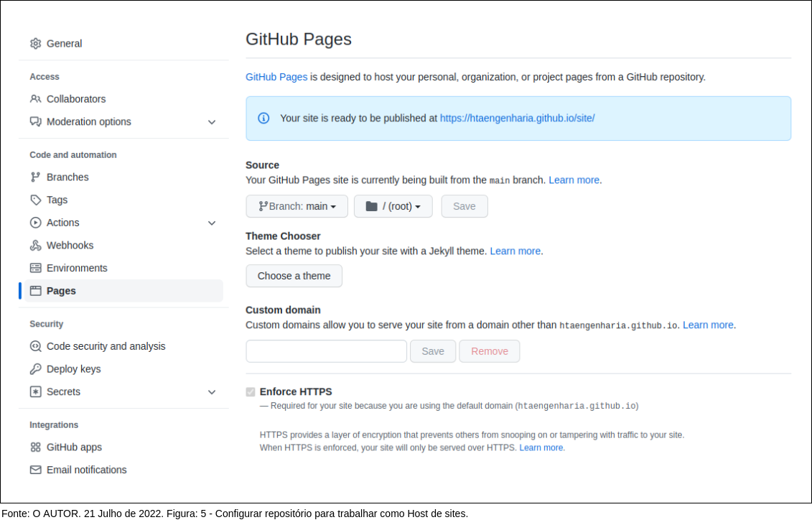
Task: Click the Remove custom domain button
Action: click(x=489, y=351)
